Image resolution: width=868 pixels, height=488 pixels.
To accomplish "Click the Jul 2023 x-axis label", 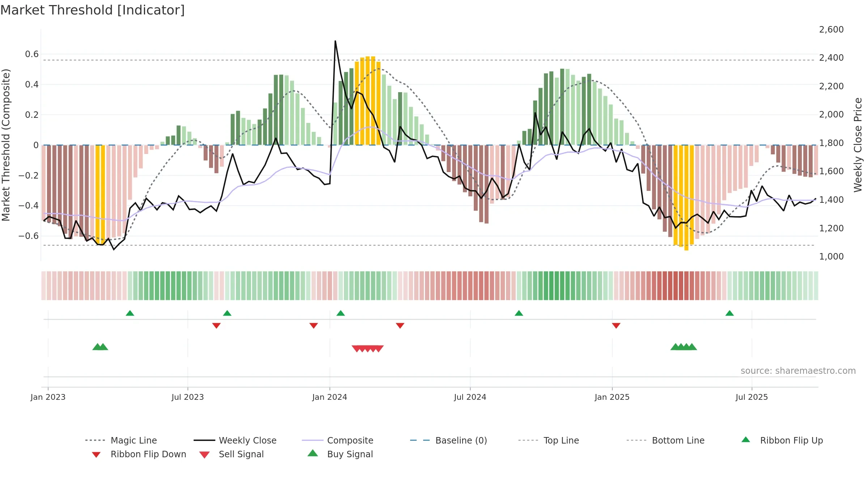I will pos(188,397).
